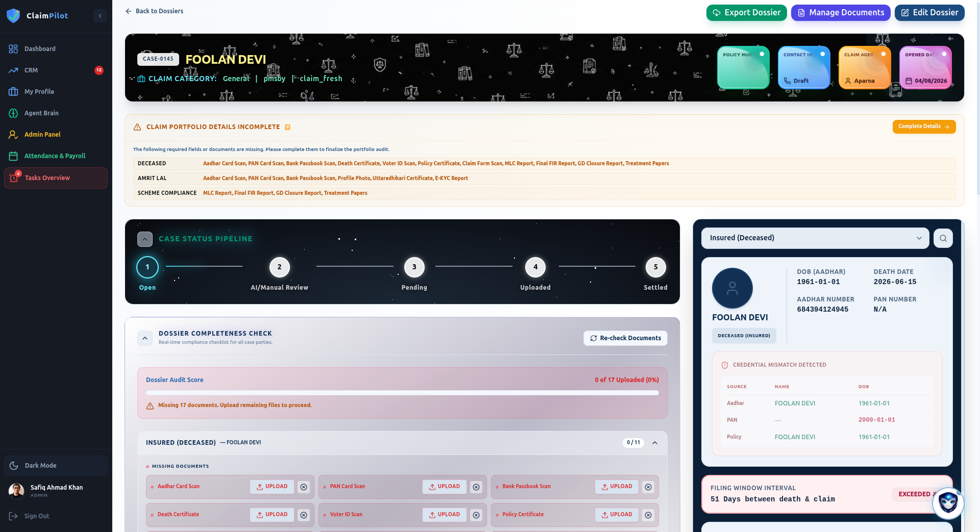This screenshot has height=532, width=980.
Task: Select pipeline step 2 AI/Manual Review
Action: tap(279, 267)
